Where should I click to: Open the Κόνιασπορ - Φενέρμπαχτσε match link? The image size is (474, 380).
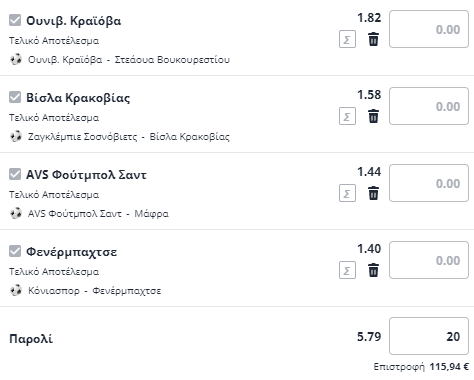(x=94, y=291)
